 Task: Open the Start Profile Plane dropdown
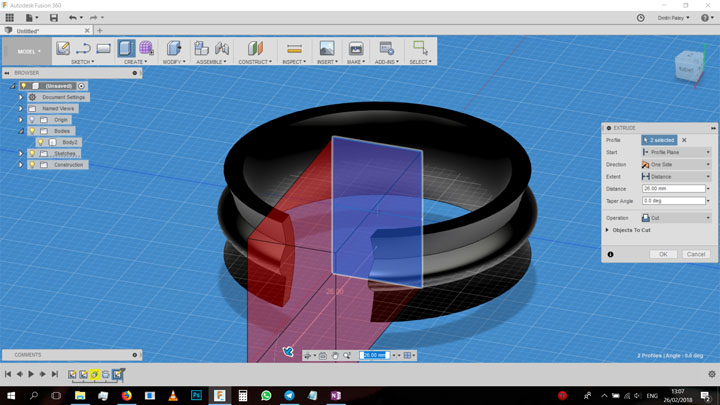coord(676,152)
